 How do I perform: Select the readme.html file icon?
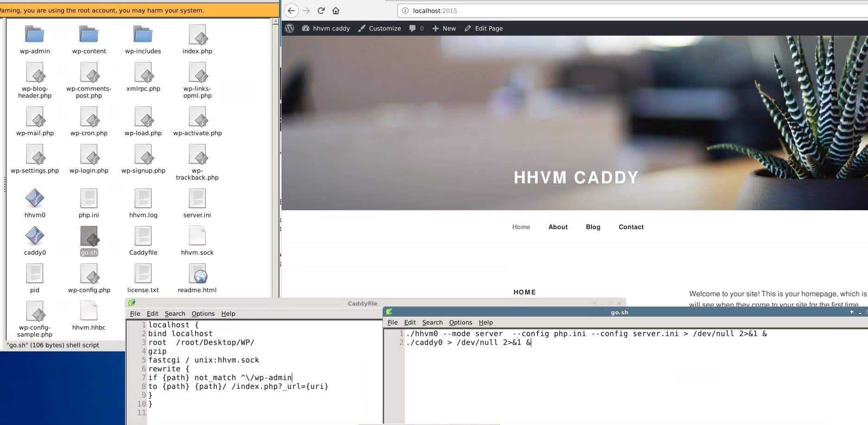tap(197, 274)
